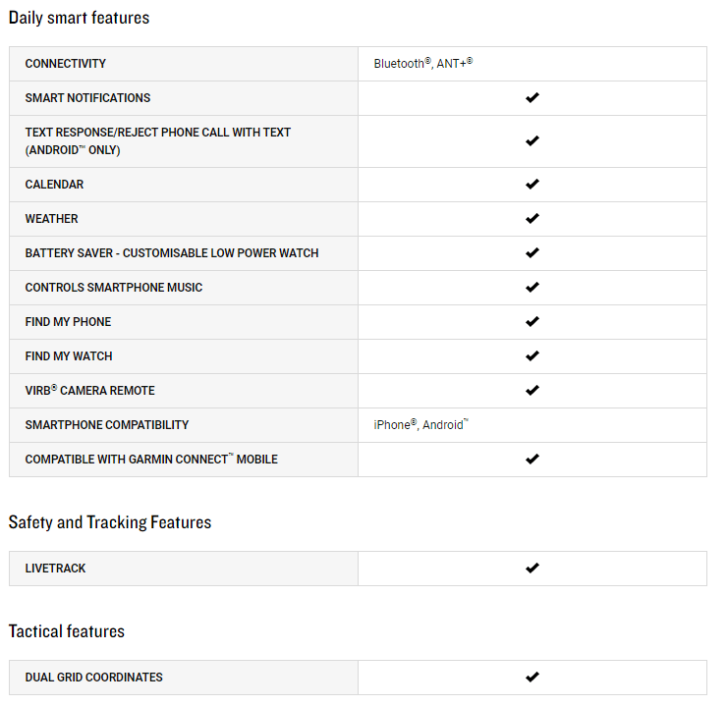
Task: Select the Tactical features heading
Action: tap(67, 631)
